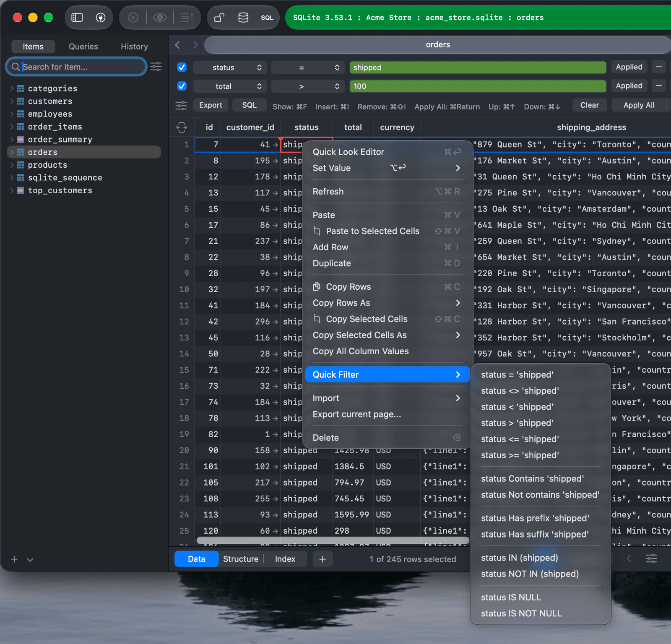The height and width of the screenshot is (644, 671).
Task: Click the Apply All button
Action: point(639,105)
